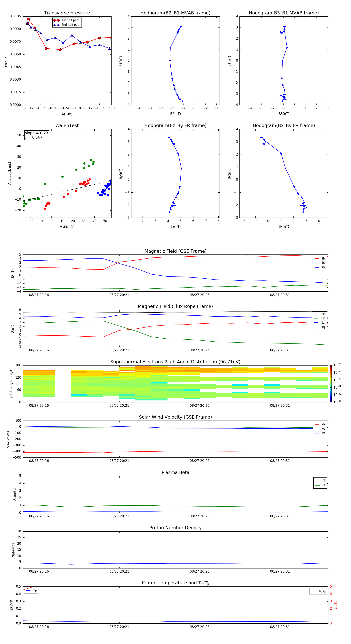Click the "Bx'" legend entry in Flux Rope panel
The height and width of the screenshot is (644, 351).
coord(320,314)
